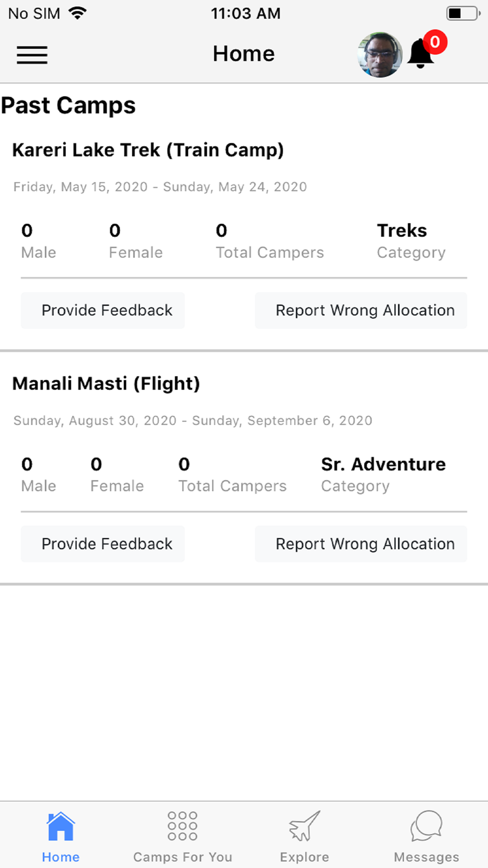
Task: Open Manali Masti (Flight) camp title
Action: coord(106,384)
